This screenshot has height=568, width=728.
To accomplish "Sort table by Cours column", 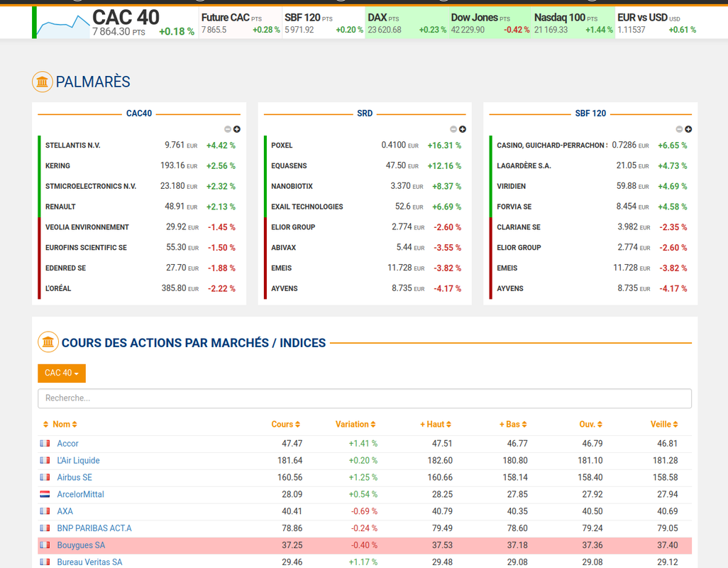I will click(285, 424).
